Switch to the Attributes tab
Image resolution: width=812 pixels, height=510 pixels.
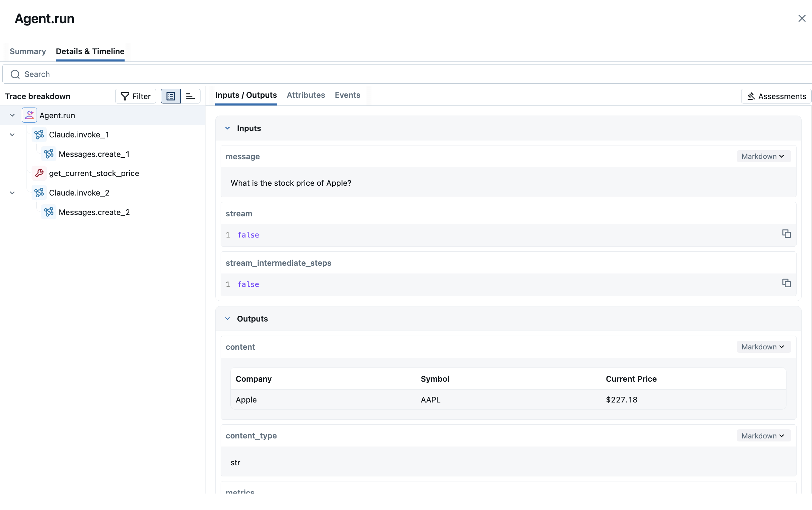tap(305, 95)
